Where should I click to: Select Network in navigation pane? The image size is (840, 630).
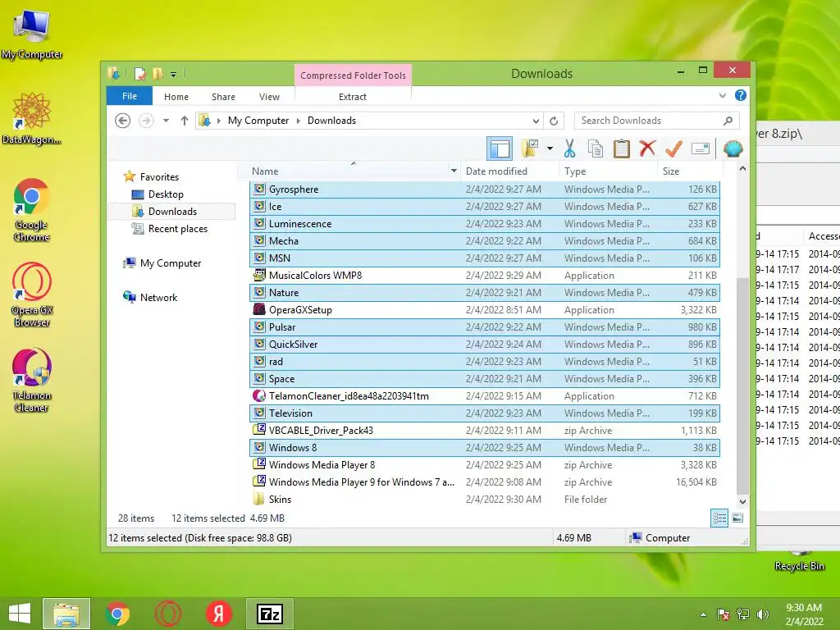158,297
